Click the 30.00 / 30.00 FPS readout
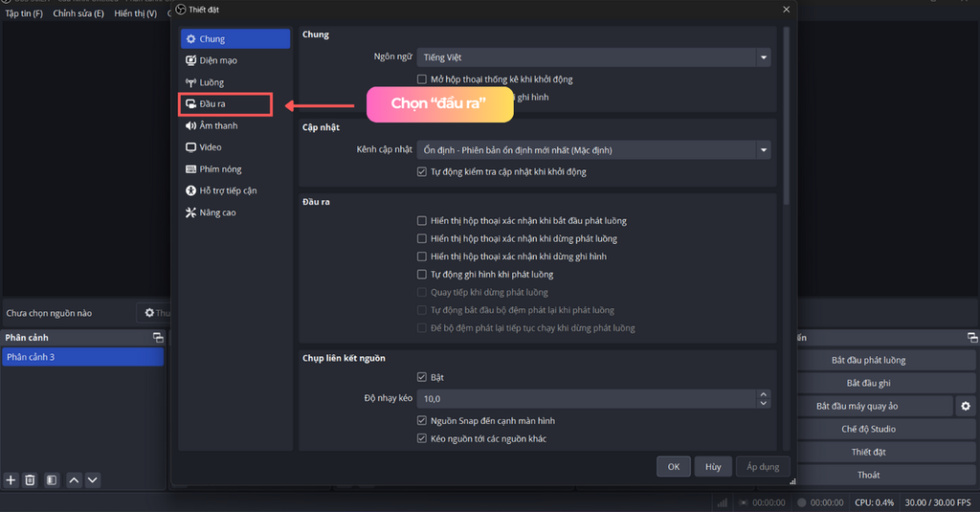The height and width of the screenshot is (512, 980). (x=938, y=502)
